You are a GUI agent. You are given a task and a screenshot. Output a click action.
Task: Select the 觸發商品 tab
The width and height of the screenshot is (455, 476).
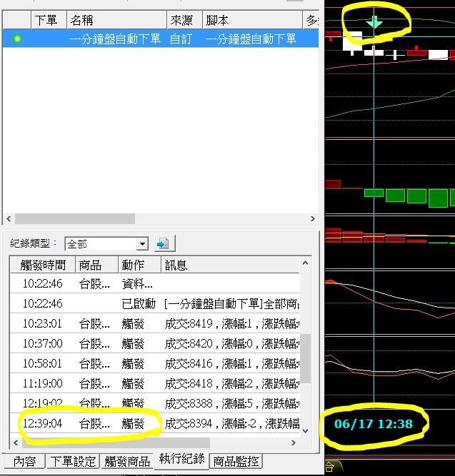[x=126, y=461]
